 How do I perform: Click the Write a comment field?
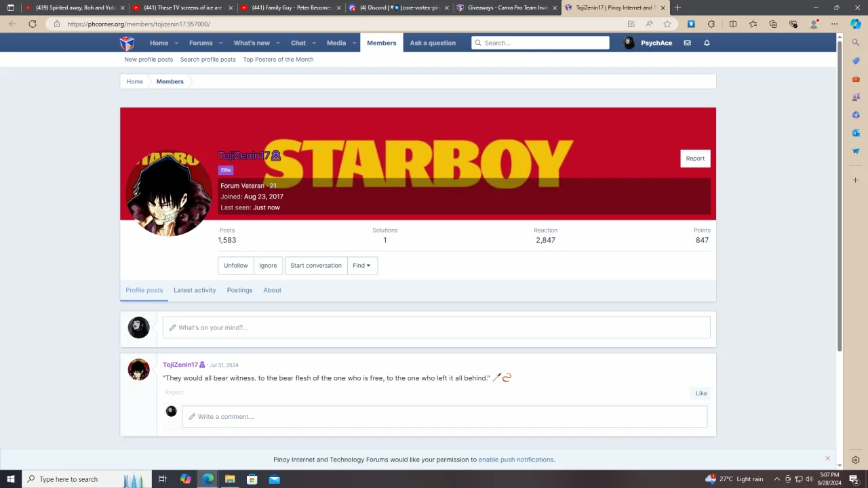pos(445,417)
